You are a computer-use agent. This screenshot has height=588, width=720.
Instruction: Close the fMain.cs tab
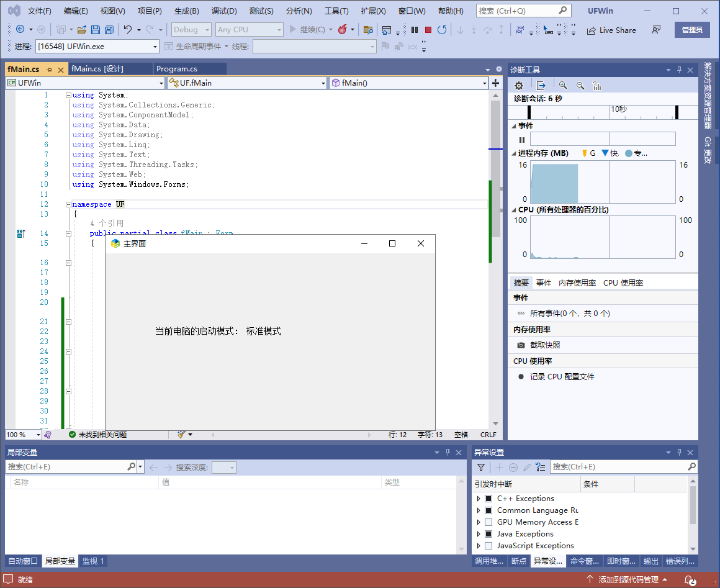[x=61, y=70]
